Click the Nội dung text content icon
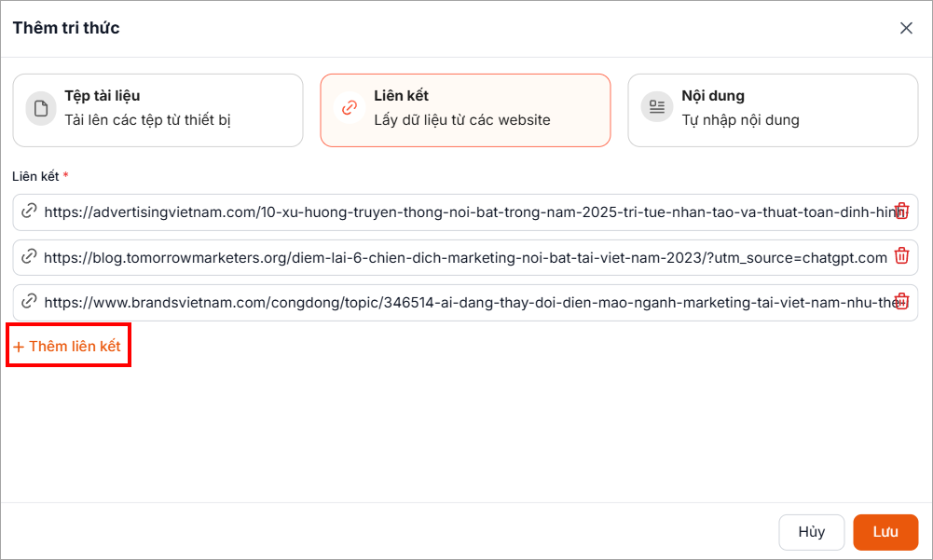This screenshot has height=560, width=933. (657, 107)
